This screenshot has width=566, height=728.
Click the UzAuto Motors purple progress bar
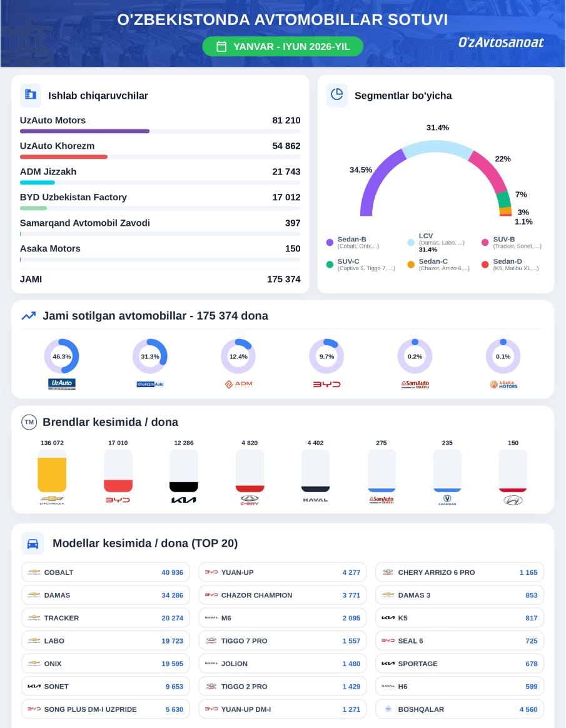pyautogui.click(x=84, y=131)
